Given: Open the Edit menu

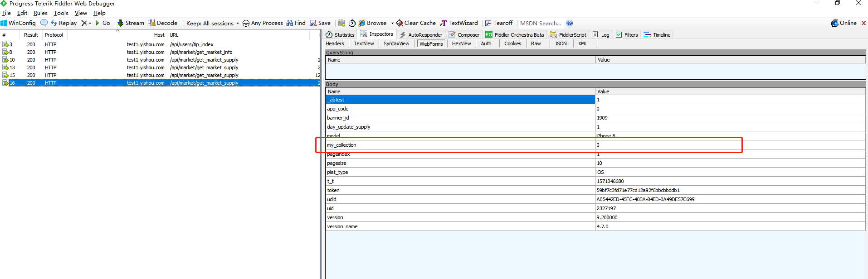Looking at the screenshot, I should coord(22,13).
